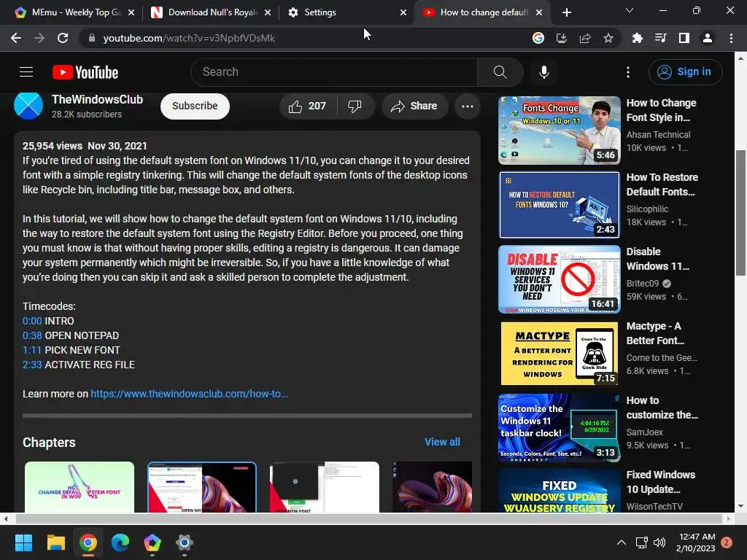Click the search magnifier button
This screenshot has width=747, height=560.
pyautogui.click(x=500, y=72)
